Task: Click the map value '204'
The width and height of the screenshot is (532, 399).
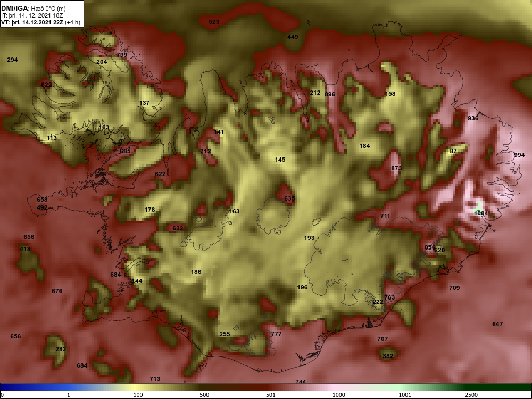Action: tap(102, 62)
